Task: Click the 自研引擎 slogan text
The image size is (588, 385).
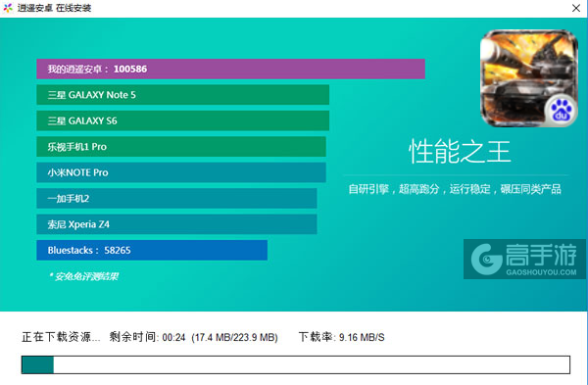Action: pyautogui.click(x=455, y=189)
